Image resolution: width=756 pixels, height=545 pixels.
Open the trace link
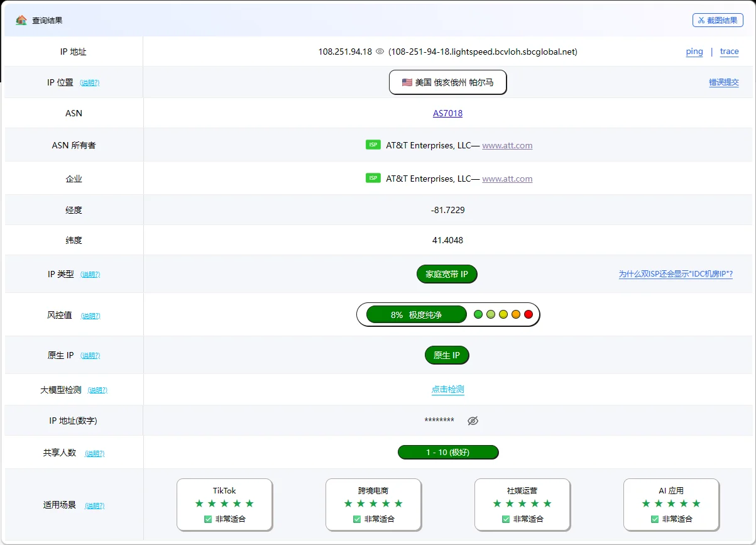pyautogui.click(x=729, y=52)
